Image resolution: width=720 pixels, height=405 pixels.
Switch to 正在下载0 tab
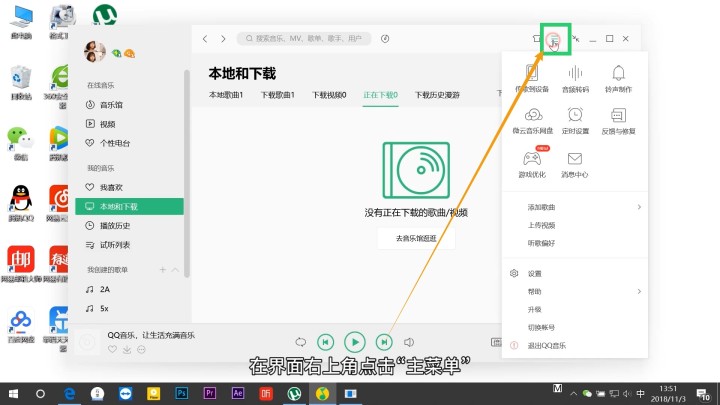381,95
